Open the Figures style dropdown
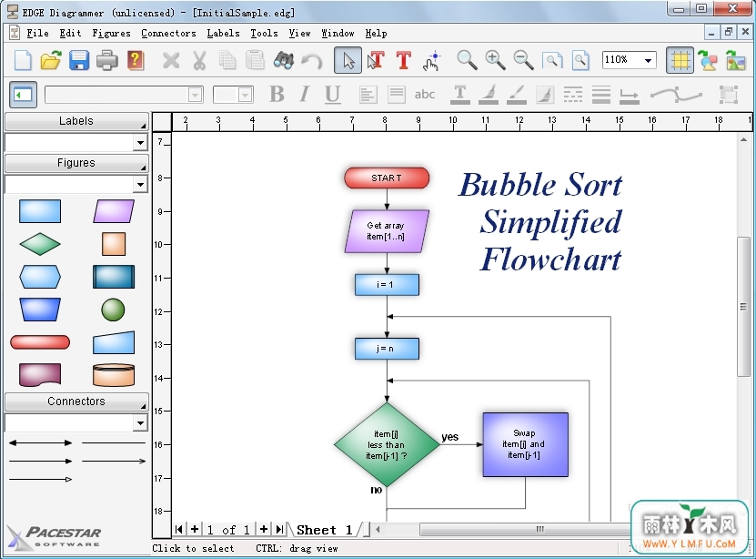Screen dimensions: 756x559 tap(140, 184)
